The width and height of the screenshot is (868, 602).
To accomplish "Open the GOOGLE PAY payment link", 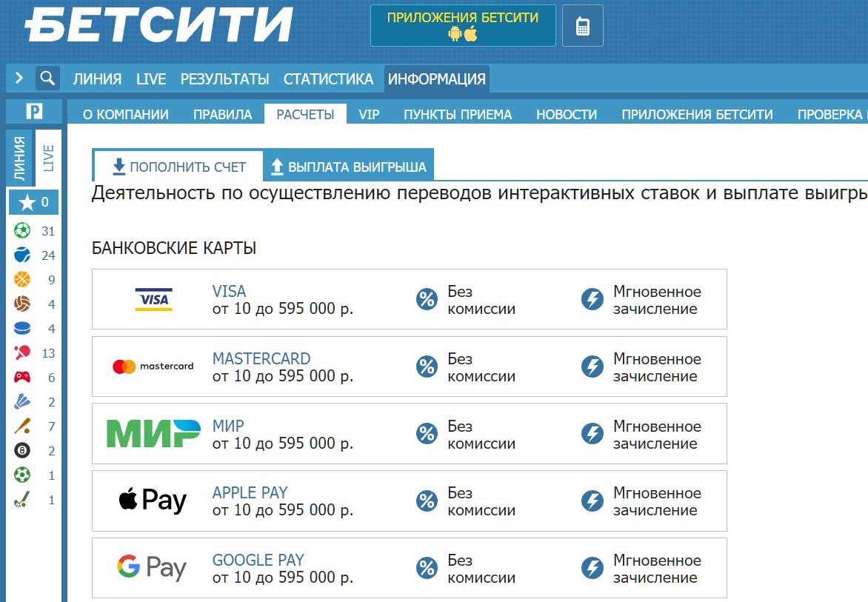I will tap(258, 560).
